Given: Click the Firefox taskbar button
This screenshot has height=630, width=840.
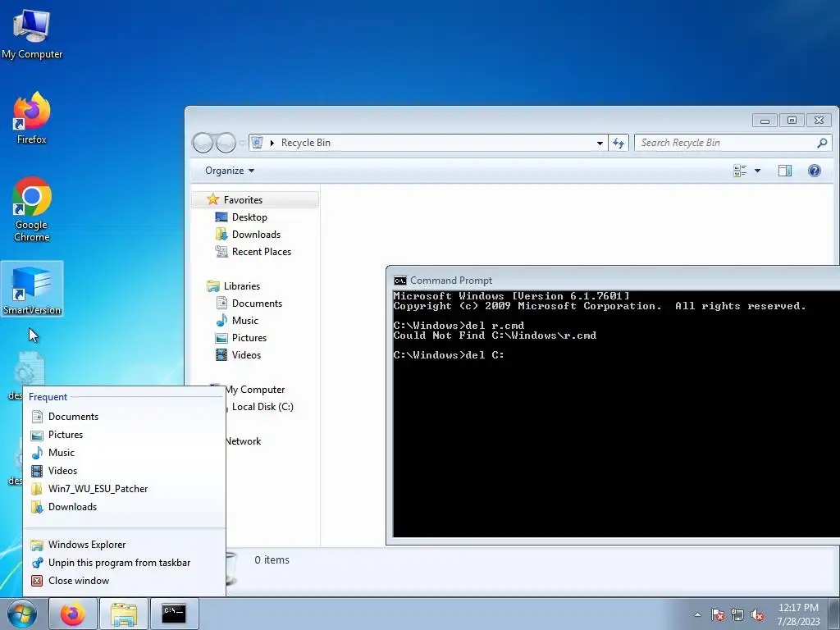Looking at the screenshot, I should click(x=73, y=614).
